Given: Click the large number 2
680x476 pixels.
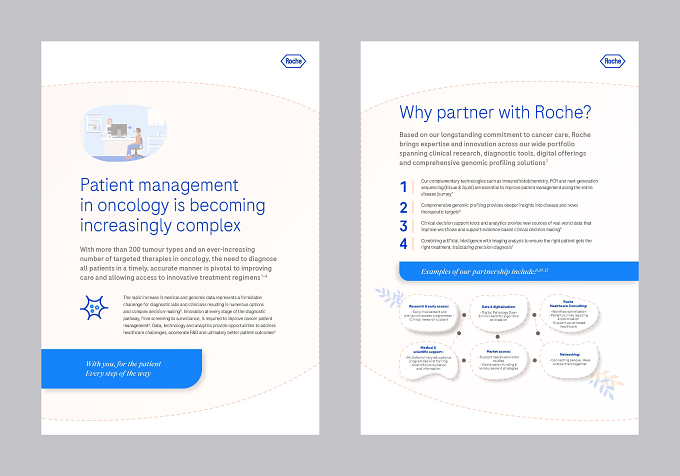Looking at the screenshot, I should (403, 208).
